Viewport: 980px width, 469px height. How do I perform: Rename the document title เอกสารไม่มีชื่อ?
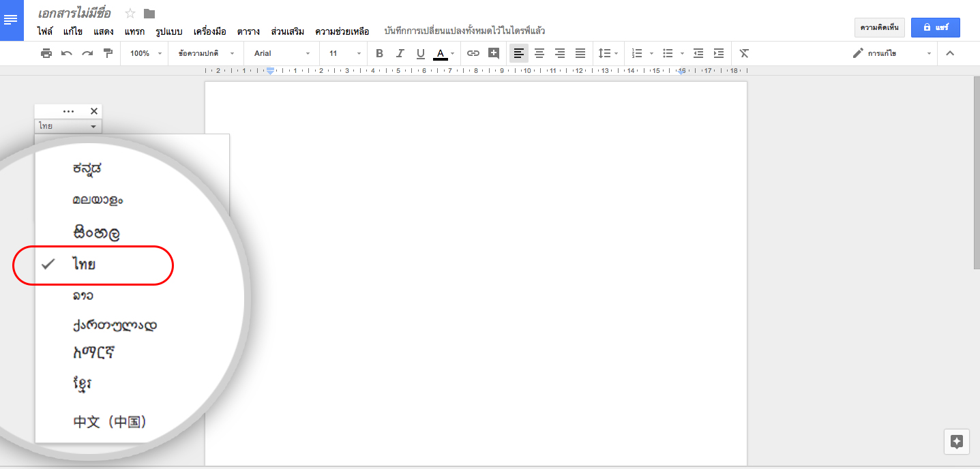(74, 13)
